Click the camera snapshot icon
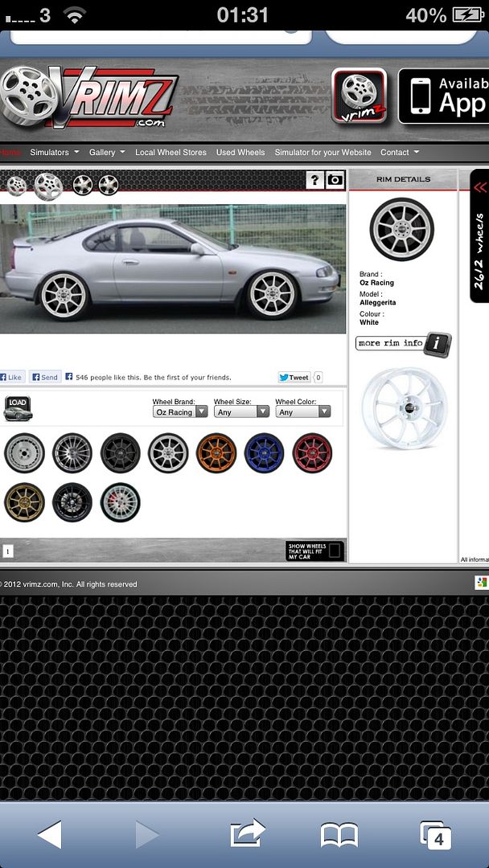Screen dimensions: 489x868 [x=335, y=181]
